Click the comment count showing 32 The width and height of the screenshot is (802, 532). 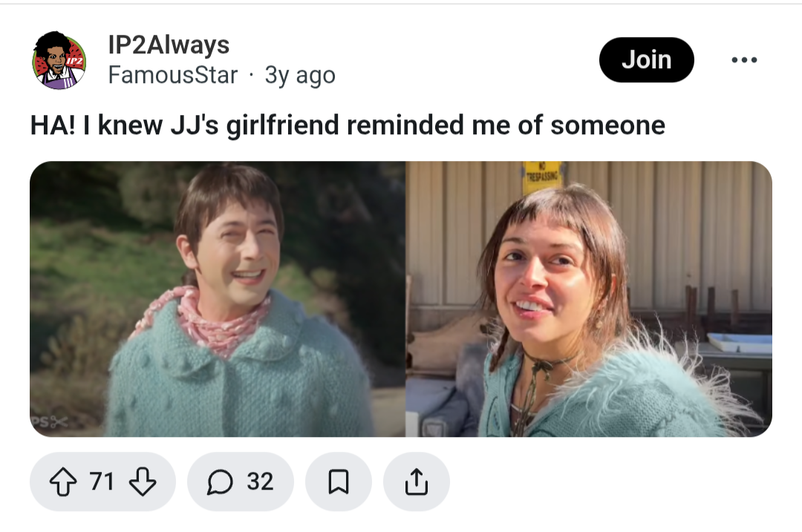pos(260,482)
